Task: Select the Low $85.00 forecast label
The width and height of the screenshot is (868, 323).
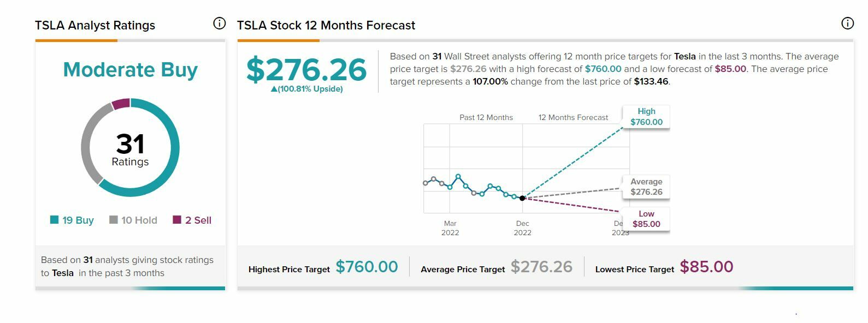Action: 646,219
